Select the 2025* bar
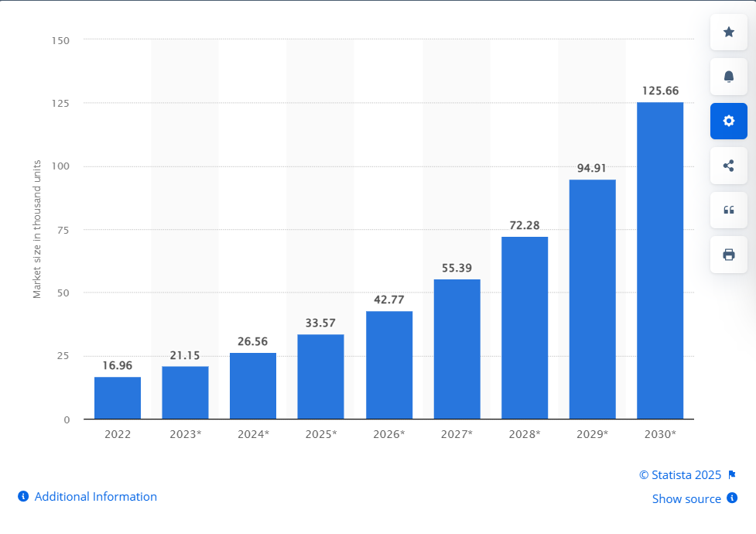Image resolution: width=756 pixels, height=534 pixels. (x=320, y=377)
